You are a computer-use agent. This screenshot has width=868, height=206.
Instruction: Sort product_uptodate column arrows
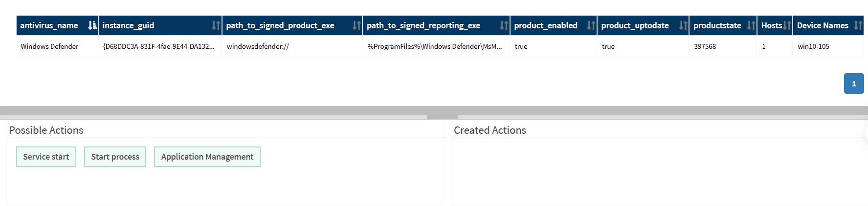(683, 25)
